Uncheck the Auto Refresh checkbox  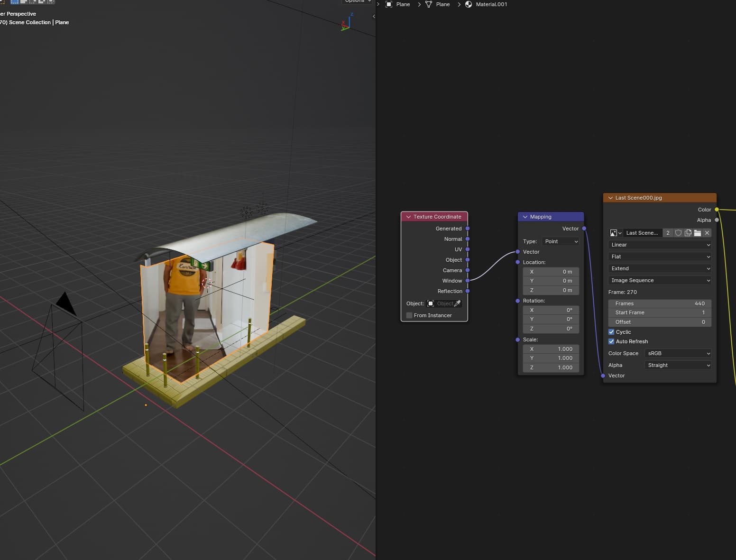(611, 341)
